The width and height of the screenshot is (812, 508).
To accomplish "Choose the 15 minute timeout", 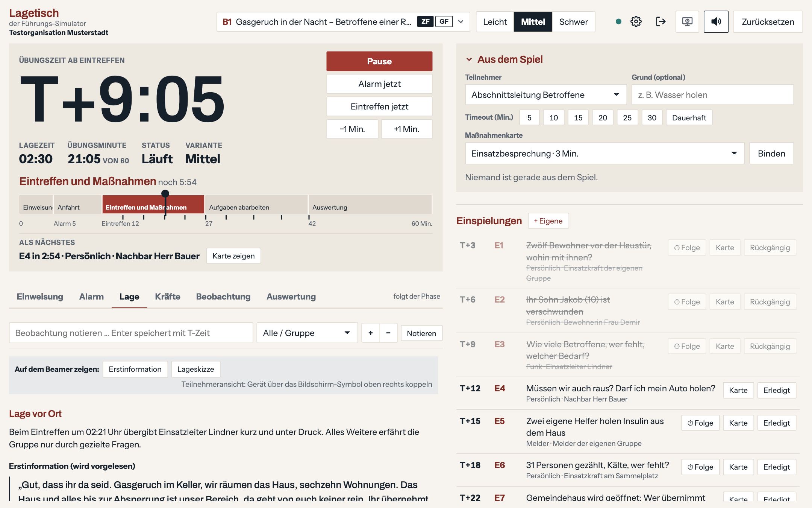I will pos(578,118).
